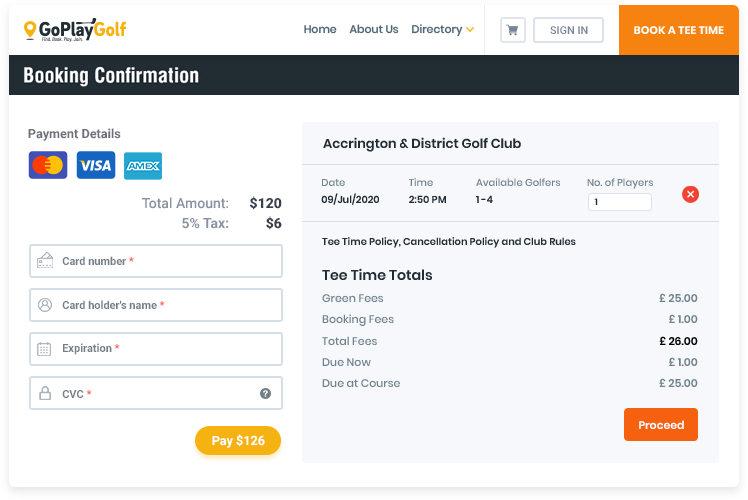Click the 5% Tax $6 value
The height and width of the screenshot is (500, 748).
273,223
